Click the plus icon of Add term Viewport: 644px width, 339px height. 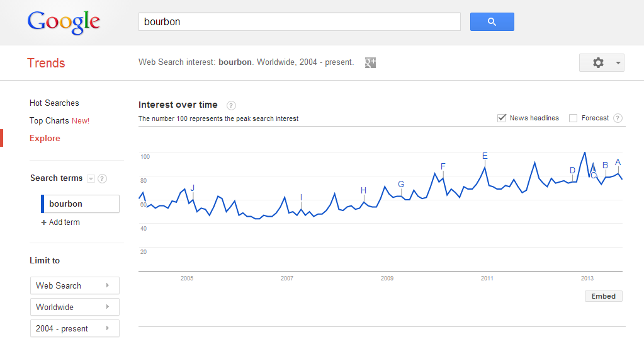coord(43,222)
